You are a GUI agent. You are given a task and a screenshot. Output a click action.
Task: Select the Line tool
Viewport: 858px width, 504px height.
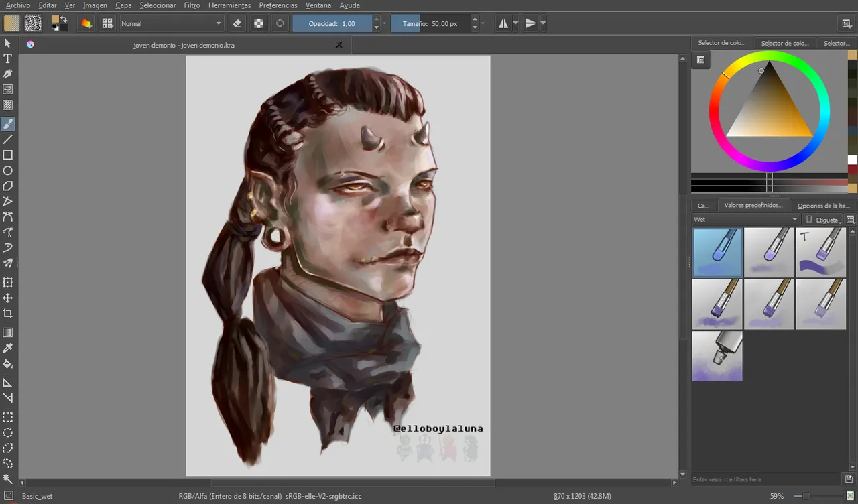[8, 139]
